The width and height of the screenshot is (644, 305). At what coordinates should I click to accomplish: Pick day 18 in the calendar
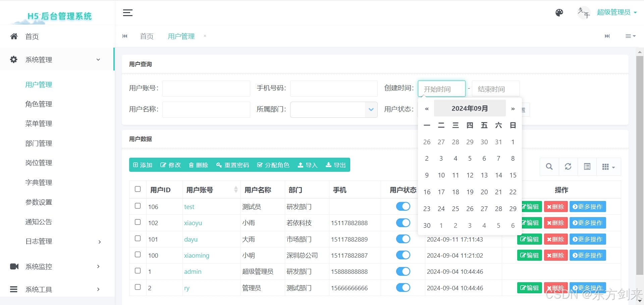[455, 192]
